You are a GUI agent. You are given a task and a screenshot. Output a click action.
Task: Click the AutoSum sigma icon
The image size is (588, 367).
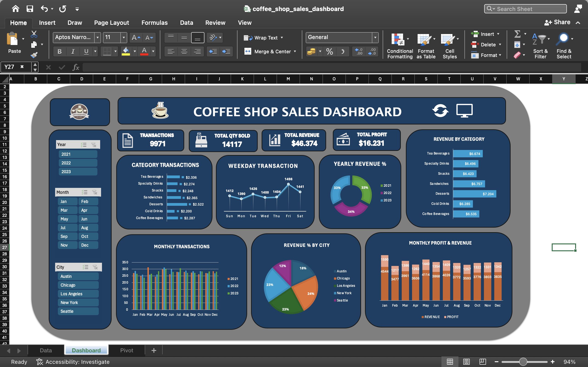tap(517, 34)
